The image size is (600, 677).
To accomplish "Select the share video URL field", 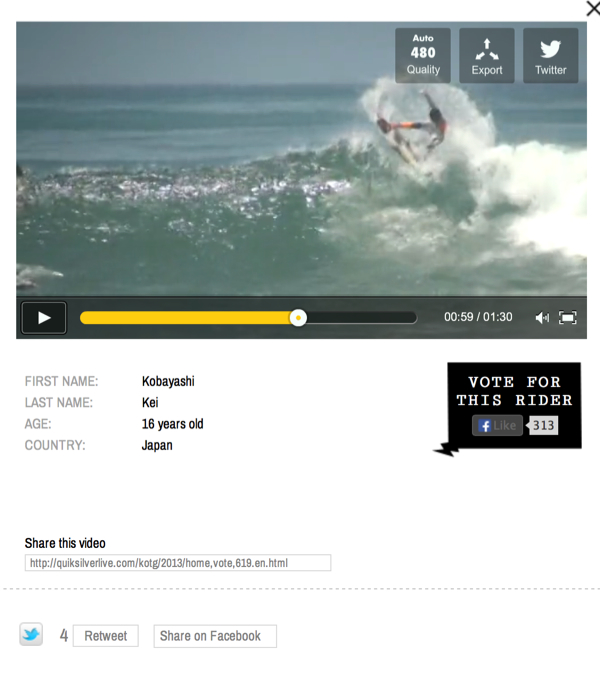I will (x=178, y=563).
